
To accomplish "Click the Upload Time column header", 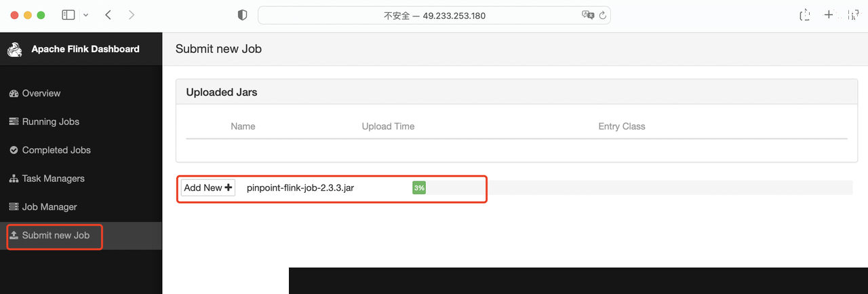I will [x=388, y=126].
